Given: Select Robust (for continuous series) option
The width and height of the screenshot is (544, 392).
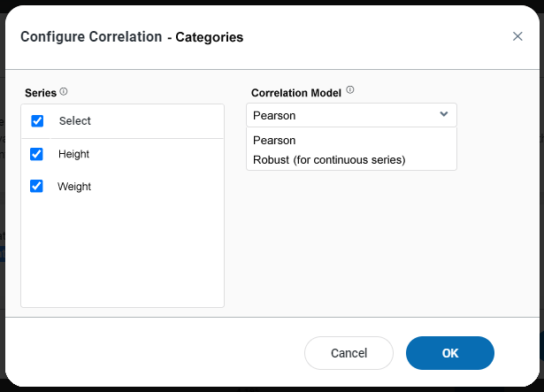Looking at the screenshot, I should pyautogui.click(x=329, y=160).
